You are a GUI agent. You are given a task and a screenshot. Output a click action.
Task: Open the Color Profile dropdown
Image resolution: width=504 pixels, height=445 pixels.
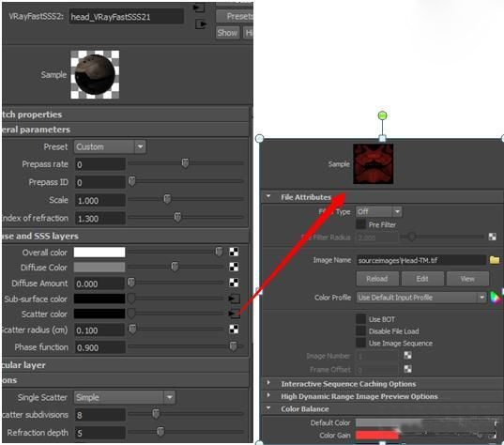click(420, 298)
